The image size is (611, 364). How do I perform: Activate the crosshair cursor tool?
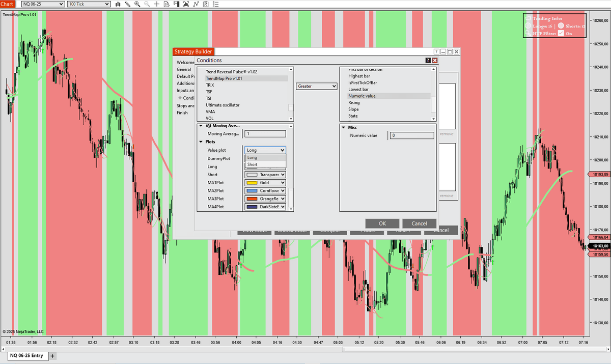(157, 4)
